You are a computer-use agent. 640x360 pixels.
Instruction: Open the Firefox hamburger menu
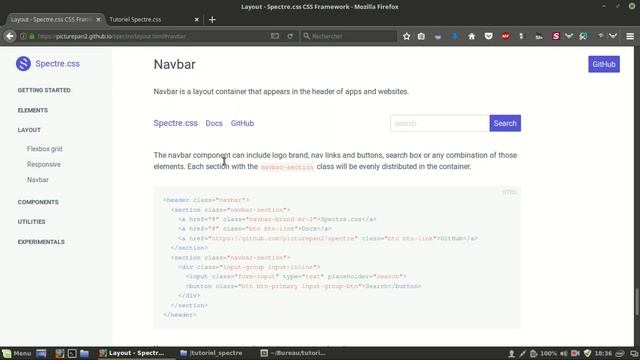coord(630,36)
